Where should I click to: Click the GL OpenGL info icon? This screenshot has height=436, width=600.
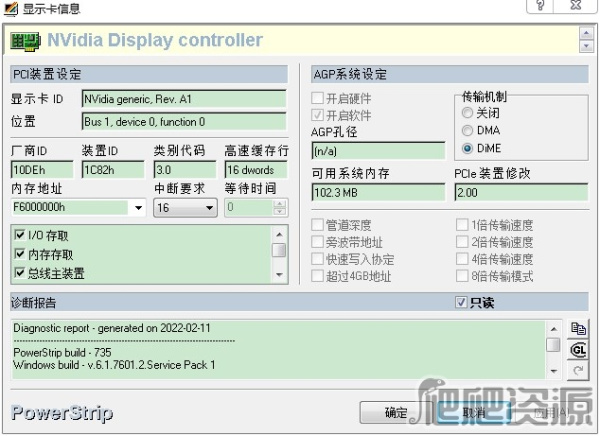[x=578, y=350]
